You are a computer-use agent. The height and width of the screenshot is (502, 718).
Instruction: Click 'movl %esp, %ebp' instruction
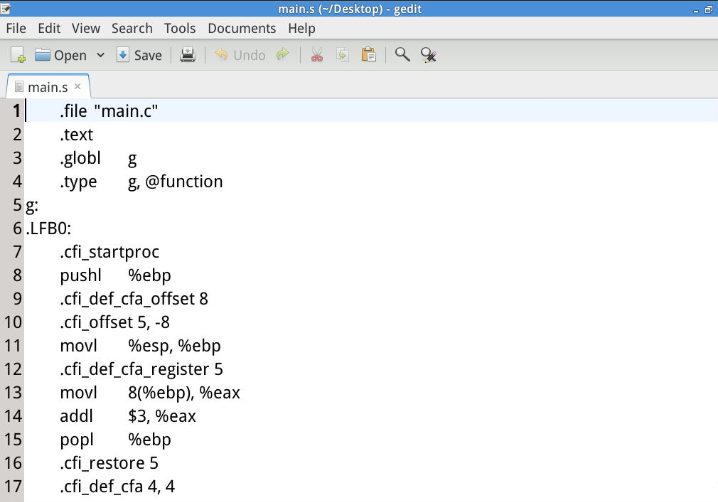click(x=140, y=346)
